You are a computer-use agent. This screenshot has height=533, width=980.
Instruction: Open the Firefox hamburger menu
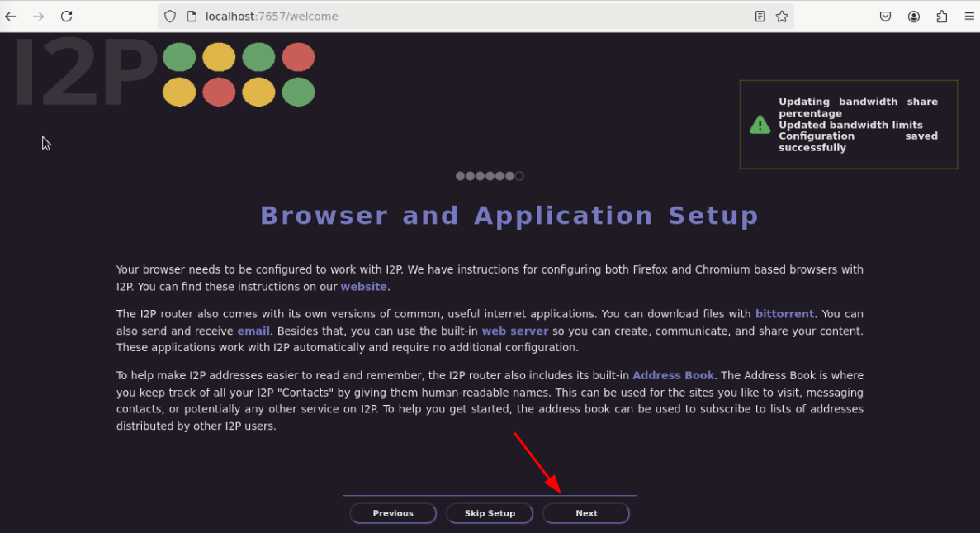[x=969, y=17]
